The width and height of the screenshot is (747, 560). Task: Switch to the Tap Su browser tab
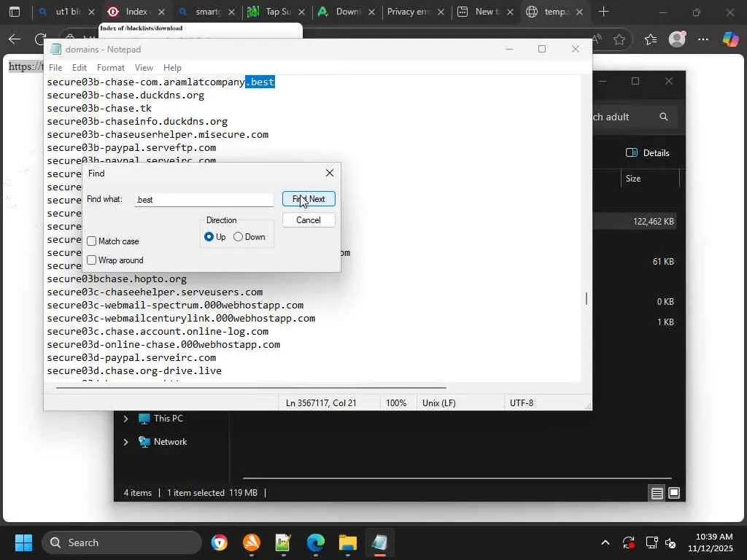276,12
